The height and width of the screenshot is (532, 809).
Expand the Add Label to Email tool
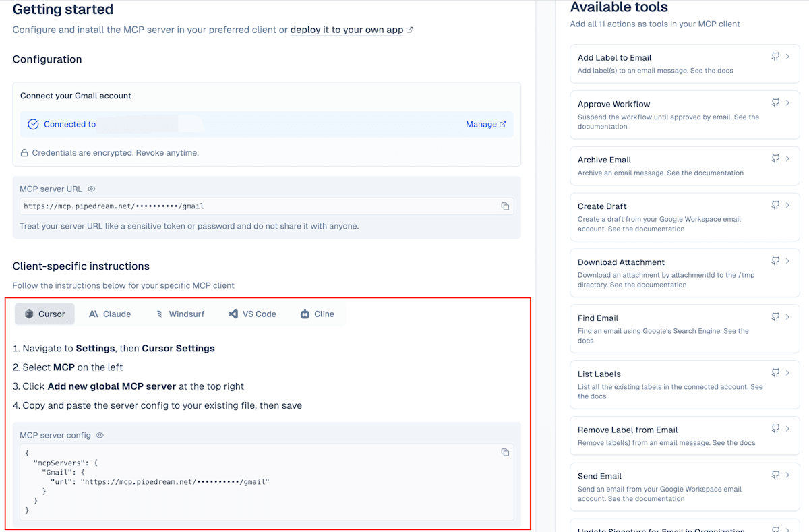[x=787, y=57]
